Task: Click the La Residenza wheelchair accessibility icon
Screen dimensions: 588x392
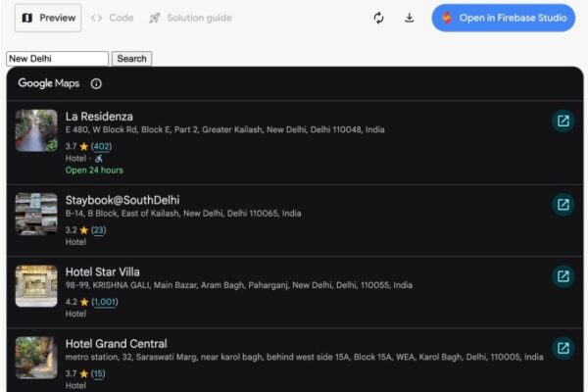Action: [x=99, y=158]
